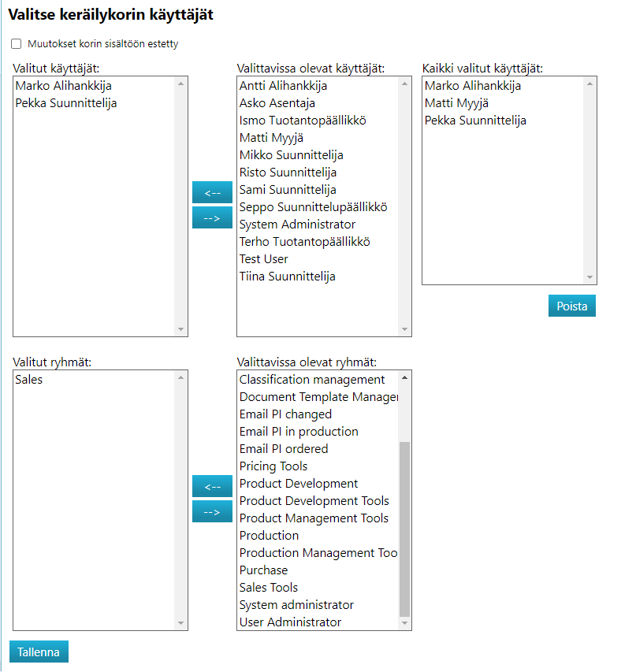Viewport: 636px width, 672px height.
Task: Select Sales in the Valitut ryhmät list
Action: [28, 380]
